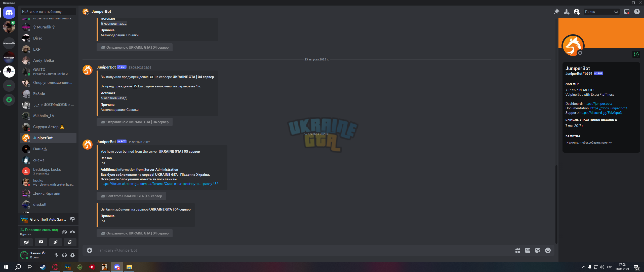Open the message attachment plus button
The height and width of the screenshot is (272, 644).
[x=90, y=250]
